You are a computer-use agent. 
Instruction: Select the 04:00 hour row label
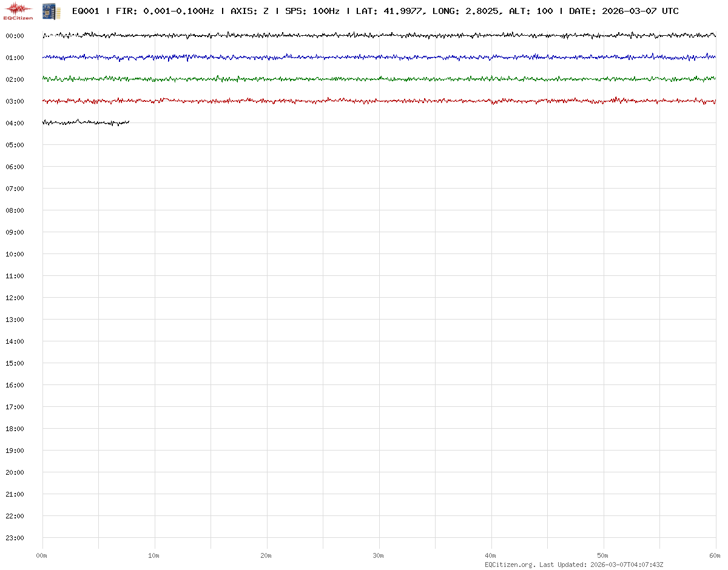pyautogui.click(x=15, y=123)
